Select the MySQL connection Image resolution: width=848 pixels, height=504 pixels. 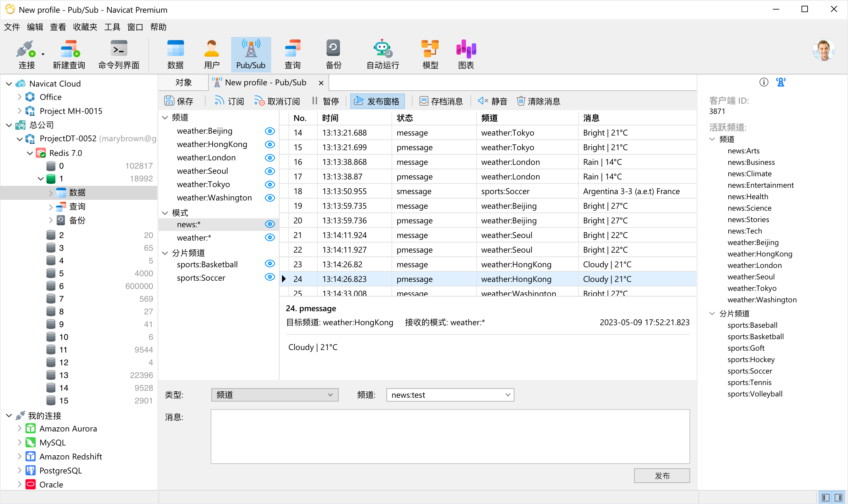pos(53,443)
